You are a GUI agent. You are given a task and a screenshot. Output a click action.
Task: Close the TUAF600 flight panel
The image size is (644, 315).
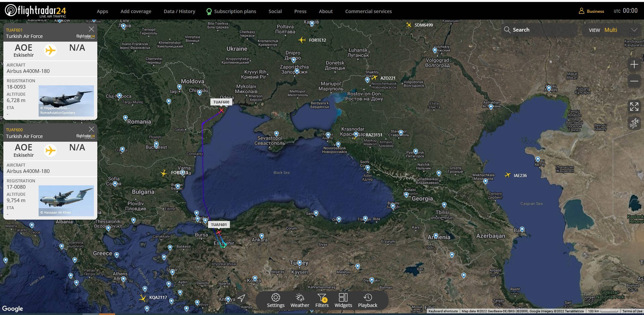[x=91, y=129]
